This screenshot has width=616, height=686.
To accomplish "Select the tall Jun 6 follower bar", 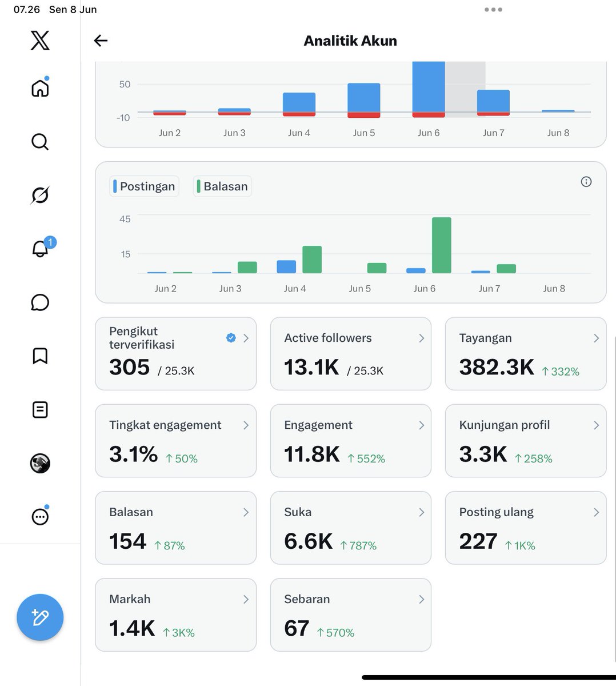I will (x=429, y=87).
